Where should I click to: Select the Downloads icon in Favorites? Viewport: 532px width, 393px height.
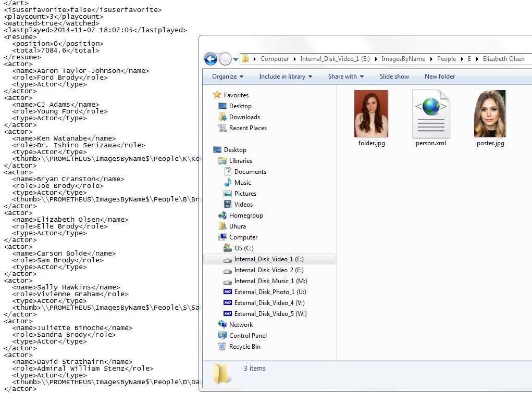[x=244, y=117]
